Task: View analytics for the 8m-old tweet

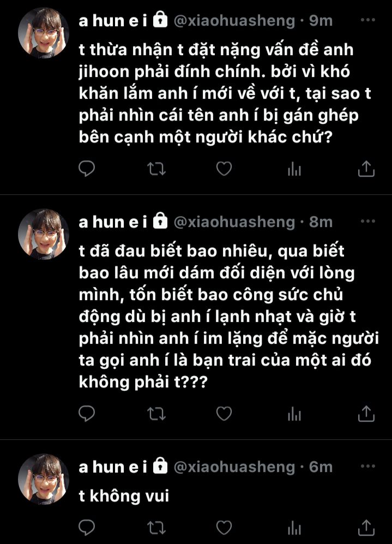Action: [294, 414]
